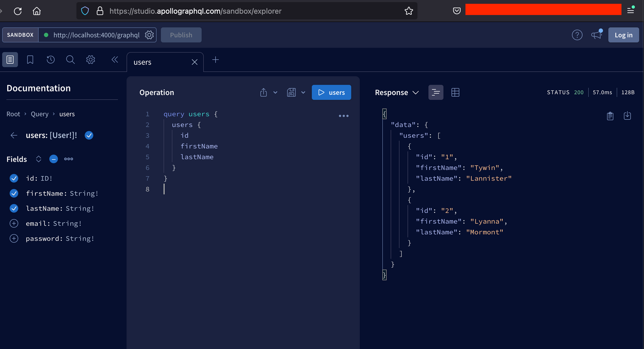Expand the save options dropdown arrow

pyautogui.click(x=303, y=92)
